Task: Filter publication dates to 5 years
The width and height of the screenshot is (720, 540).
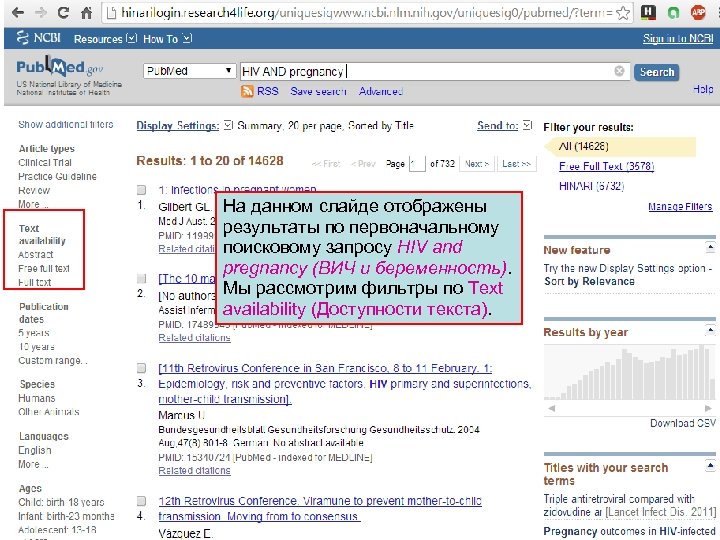Action: (x=34, y=332)
